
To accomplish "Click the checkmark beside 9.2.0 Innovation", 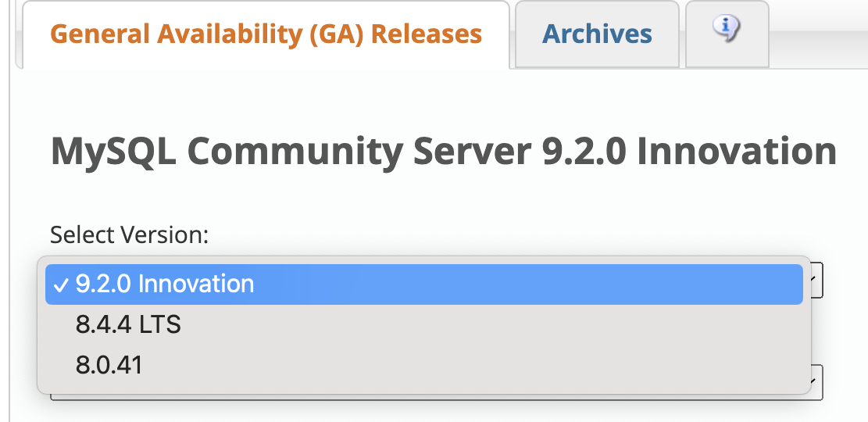I will 60,284.
